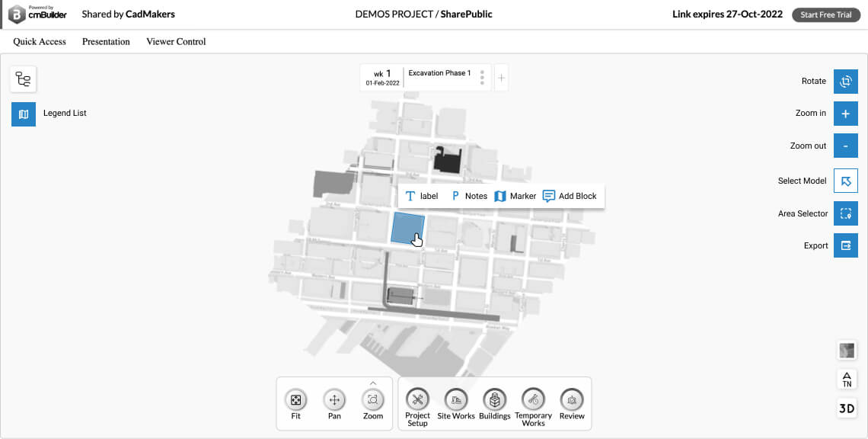Open the Excavation Phase 1 options menu

(x=482, y=78)
